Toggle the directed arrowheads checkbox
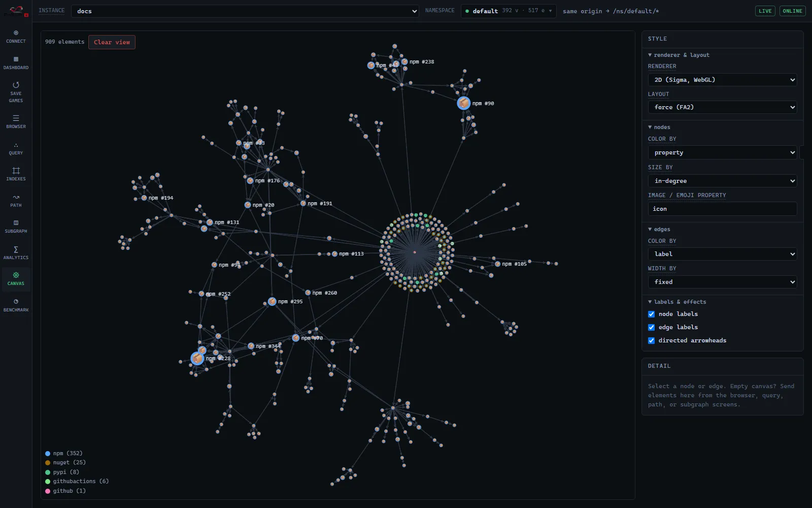The width and height of the screenshot is (812, 508). [652, 340]
